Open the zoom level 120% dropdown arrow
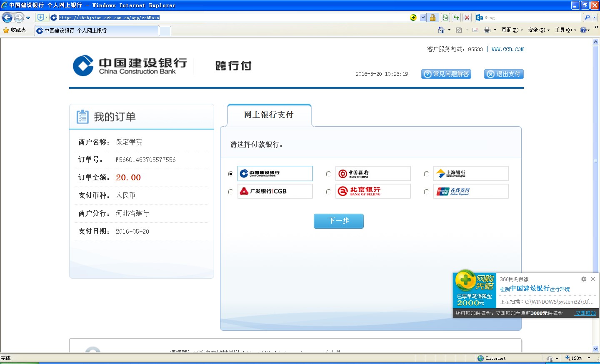The image size is (600, 364). click(x=589, y=358)
